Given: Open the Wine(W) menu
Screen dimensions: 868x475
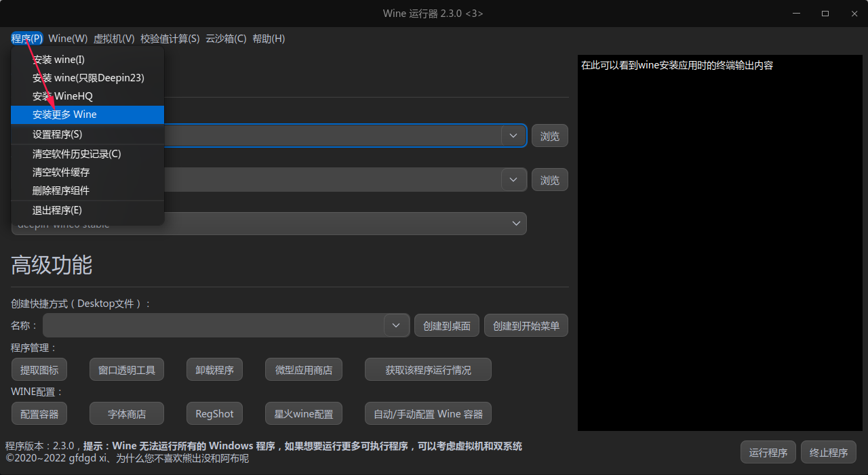Looking at the screenshot, I should coord(68,39).
